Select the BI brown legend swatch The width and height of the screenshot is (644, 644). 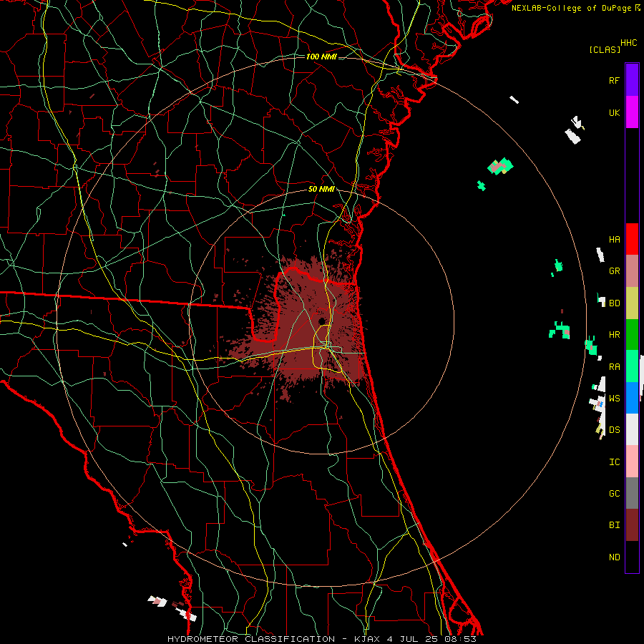tap(632, 525)
